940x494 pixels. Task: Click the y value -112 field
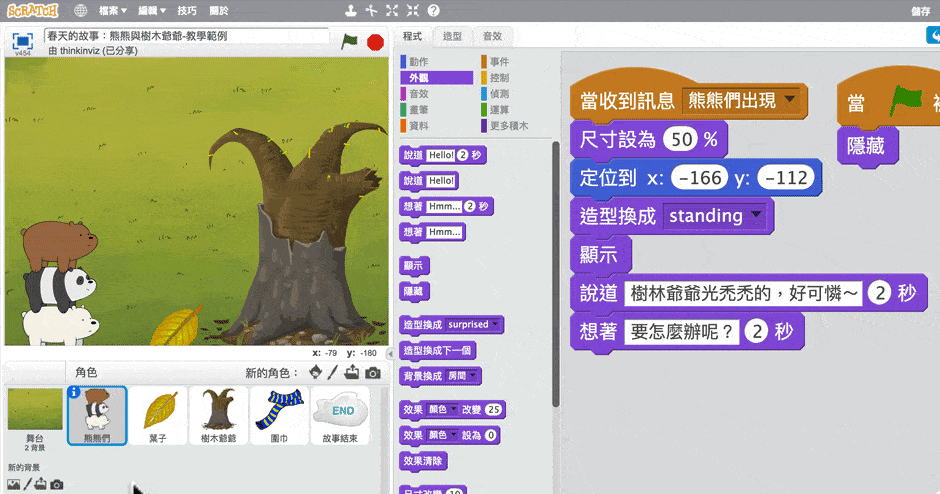point(786,178)
